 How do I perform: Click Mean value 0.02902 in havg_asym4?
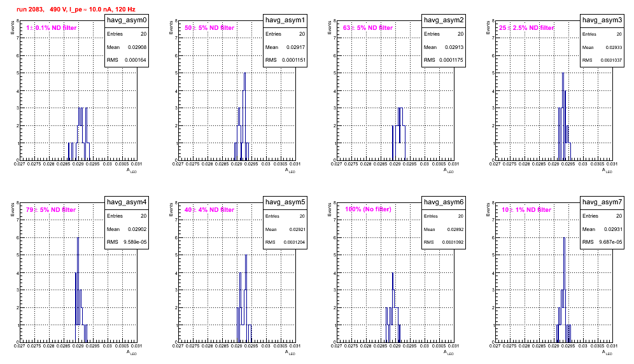click(137, 229)
